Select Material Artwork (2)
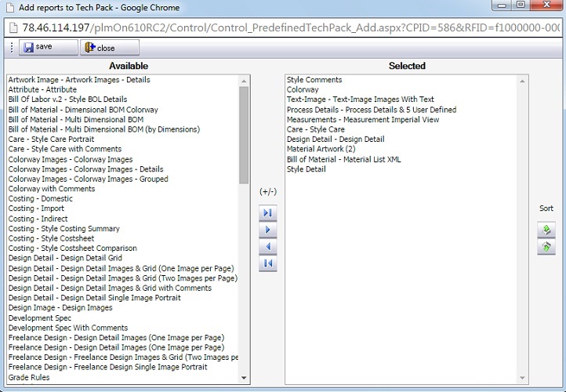Image resolution: width=566 pixels, height=392 pixels. pyautogui.click(x=321, y=149)
